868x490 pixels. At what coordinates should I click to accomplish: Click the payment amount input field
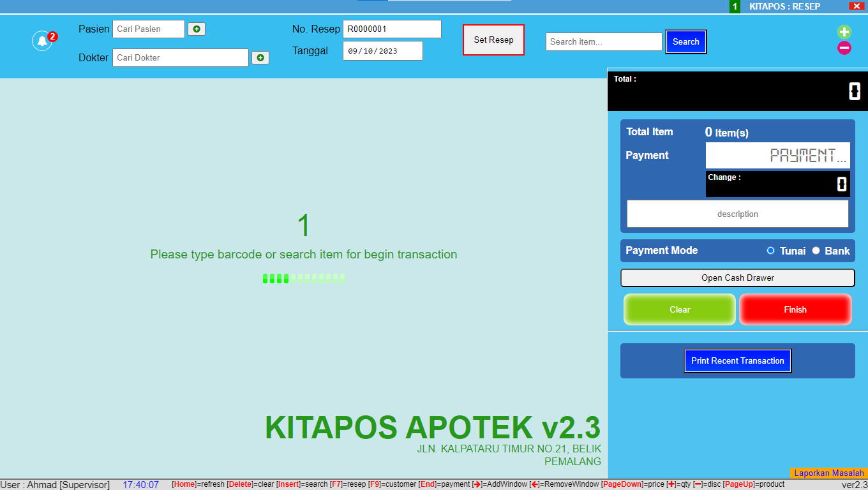[x=777, y=156]
